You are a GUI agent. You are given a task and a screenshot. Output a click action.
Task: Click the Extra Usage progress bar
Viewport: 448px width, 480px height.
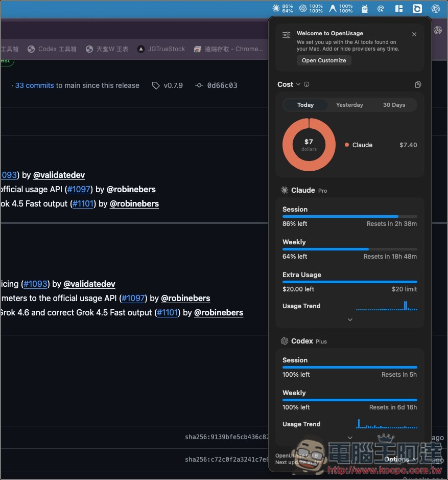click(x=350, y=282)
